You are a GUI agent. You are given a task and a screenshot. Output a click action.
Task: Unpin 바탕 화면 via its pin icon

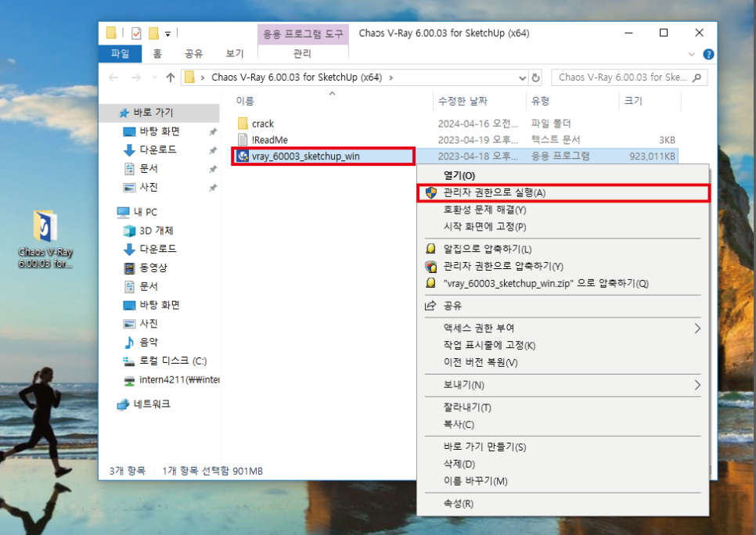point(213,131)
